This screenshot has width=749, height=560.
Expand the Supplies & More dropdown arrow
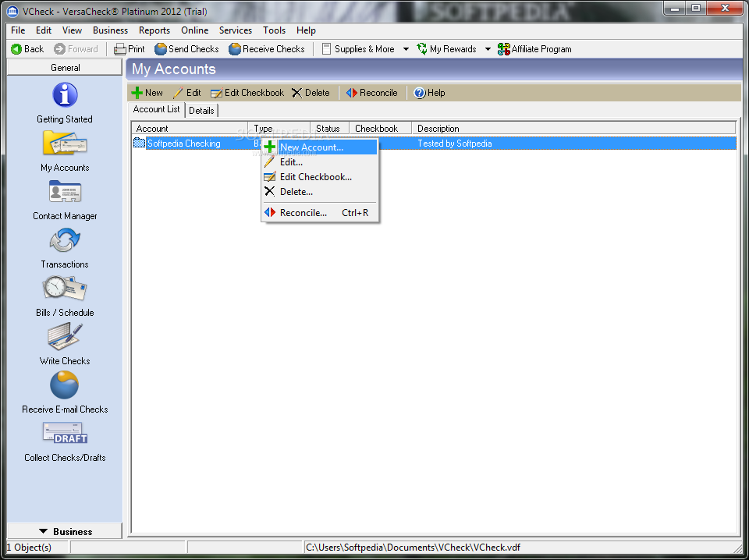tap(406, 48)
